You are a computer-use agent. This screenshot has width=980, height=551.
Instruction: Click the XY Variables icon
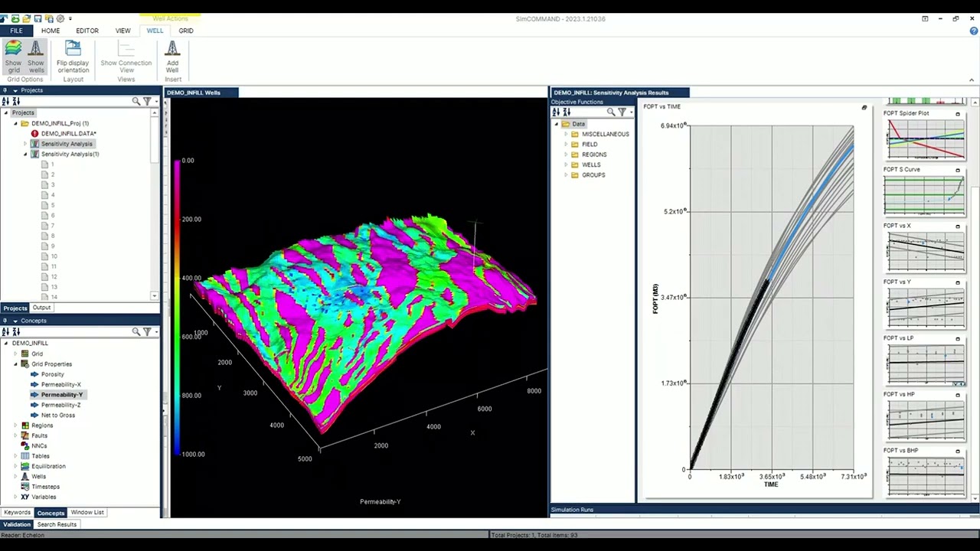(25, 497)
